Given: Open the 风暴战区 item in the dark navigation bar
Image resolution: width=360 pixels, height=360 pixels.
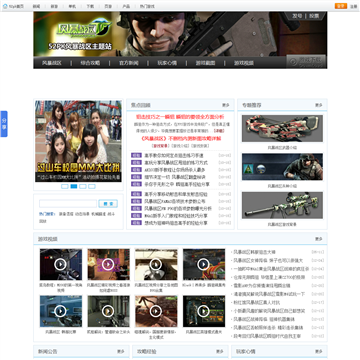Looking at the screenshot, I should coord(52,63).
